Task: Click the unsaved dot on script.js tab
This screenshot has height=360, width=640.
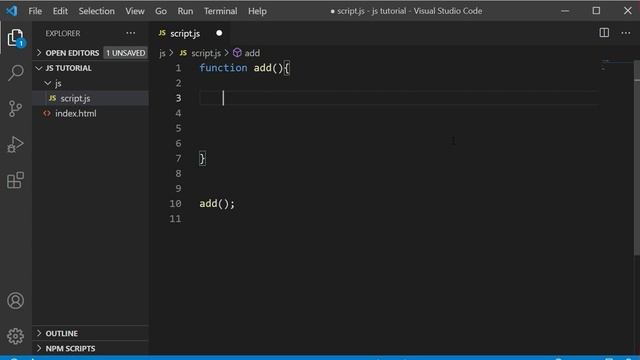Action: [x=219, y=33]
